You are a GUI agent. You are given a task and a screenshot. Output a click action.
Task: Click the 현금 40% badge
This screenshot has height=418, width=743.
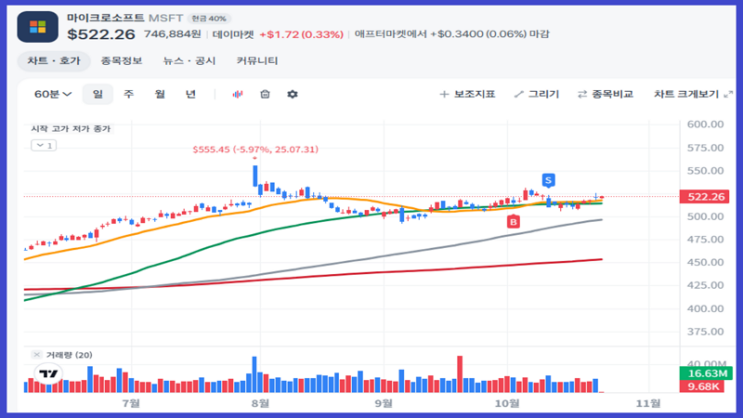pyautogui.click(x=209, y=18)
